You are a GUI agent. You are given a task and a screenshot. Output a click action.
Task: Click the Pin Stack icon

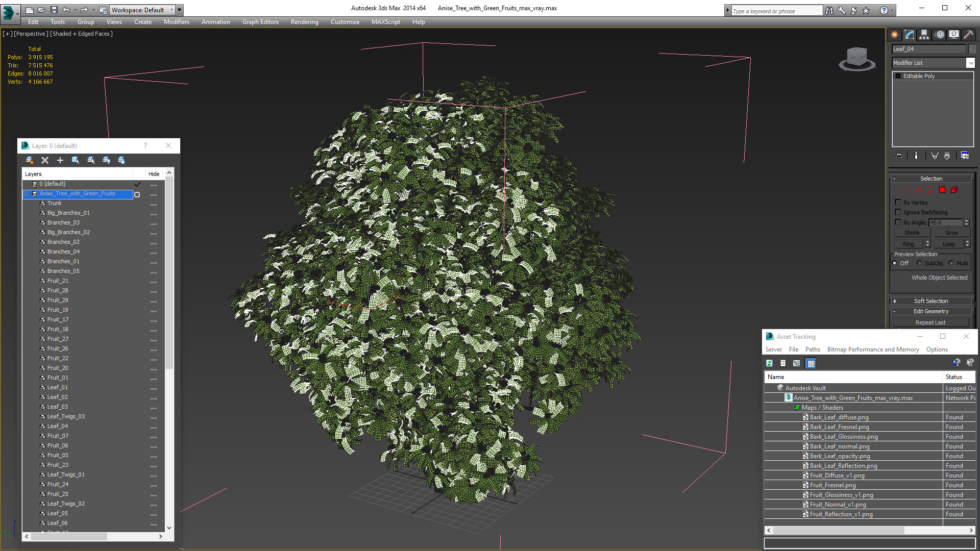click(x=899, y=156)
